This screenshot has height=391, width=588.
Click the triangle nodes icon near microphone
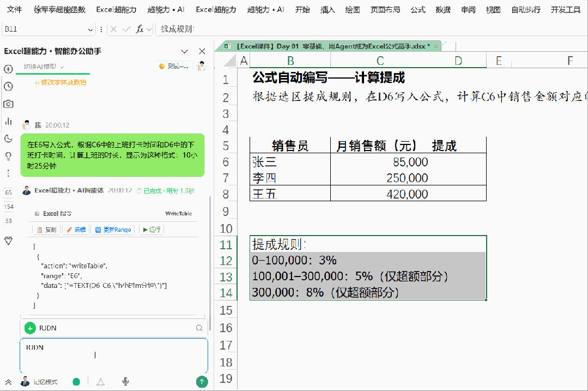[100, 382]
